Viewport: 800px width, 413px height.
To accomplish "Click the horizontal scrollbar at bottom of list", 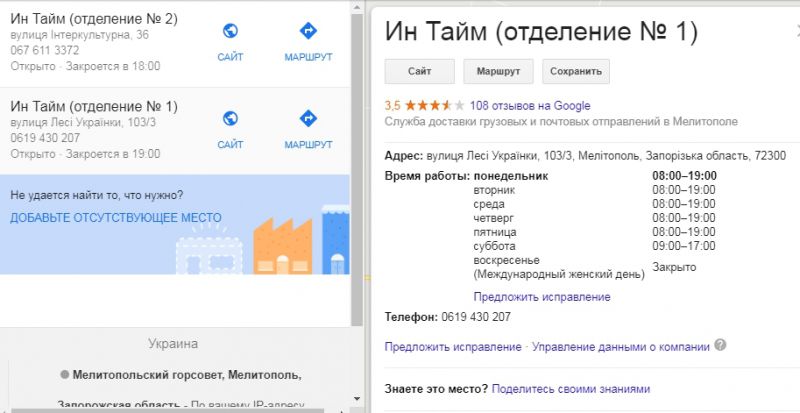I will pos(167,410).
